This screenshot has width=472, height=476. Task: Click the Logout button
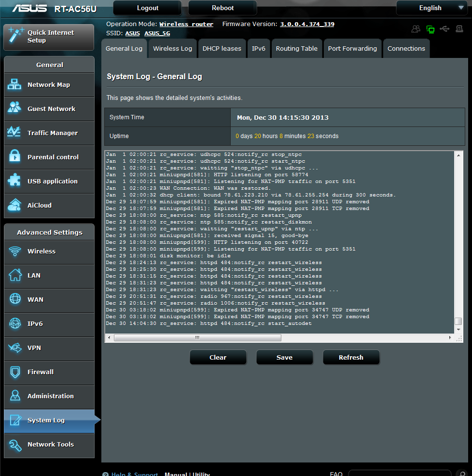(x=148, y=8)
